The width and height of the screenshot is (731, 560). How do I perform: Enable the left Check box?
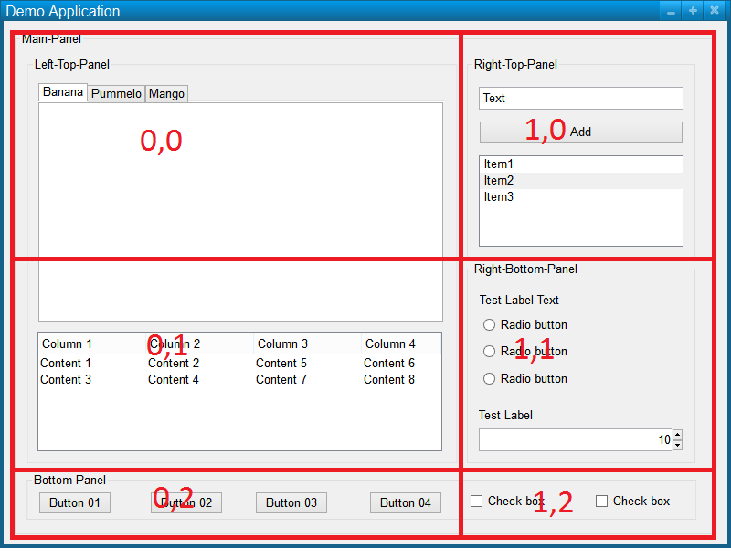point(476,501)
